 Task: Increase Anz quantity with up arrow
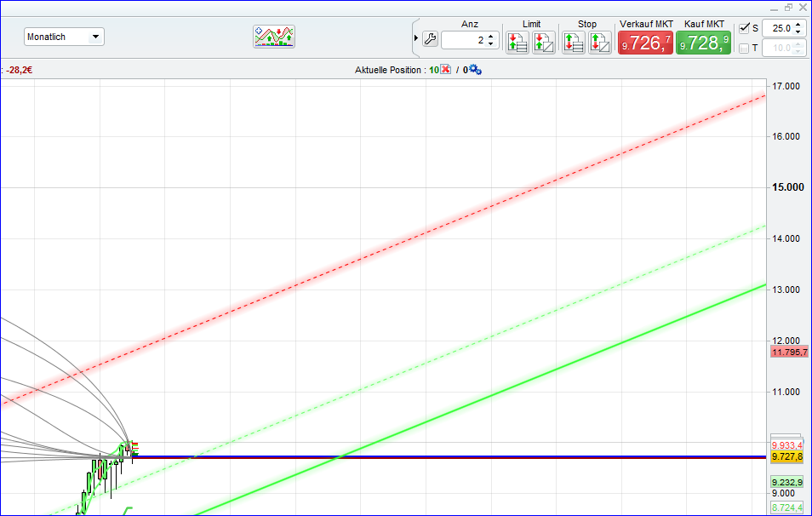(491, 37)
